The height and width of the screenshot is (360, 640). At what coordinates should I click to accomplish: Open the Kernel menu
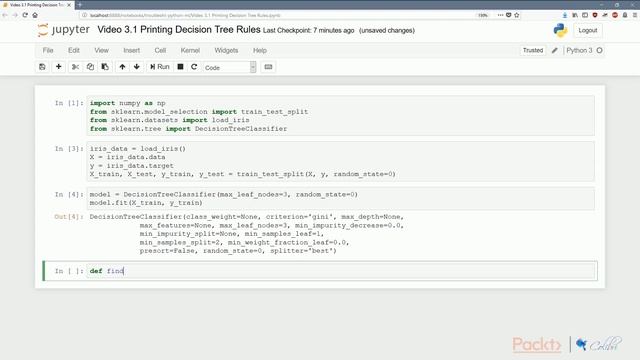tap(190, 50)
